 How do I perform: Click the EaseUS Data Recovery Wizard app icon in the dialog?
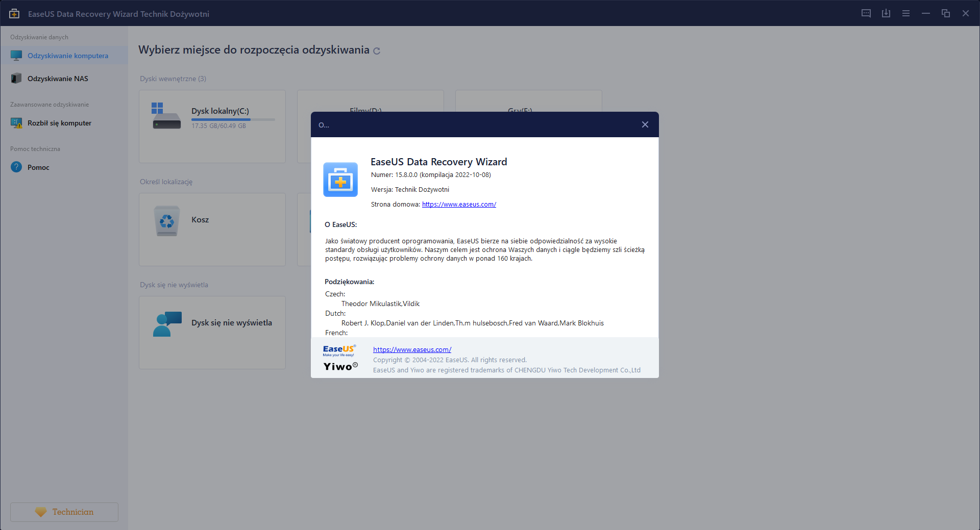(x=340, y=180)
